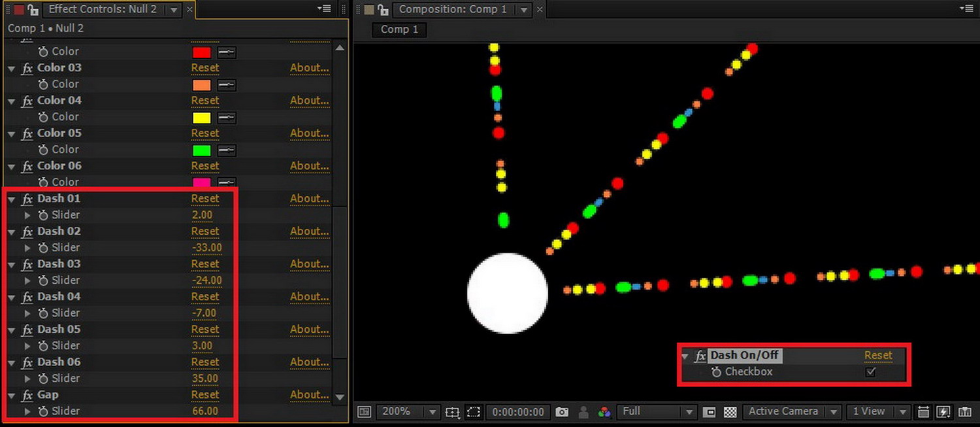Open the green Color 05 swatch

click(202, 150)
